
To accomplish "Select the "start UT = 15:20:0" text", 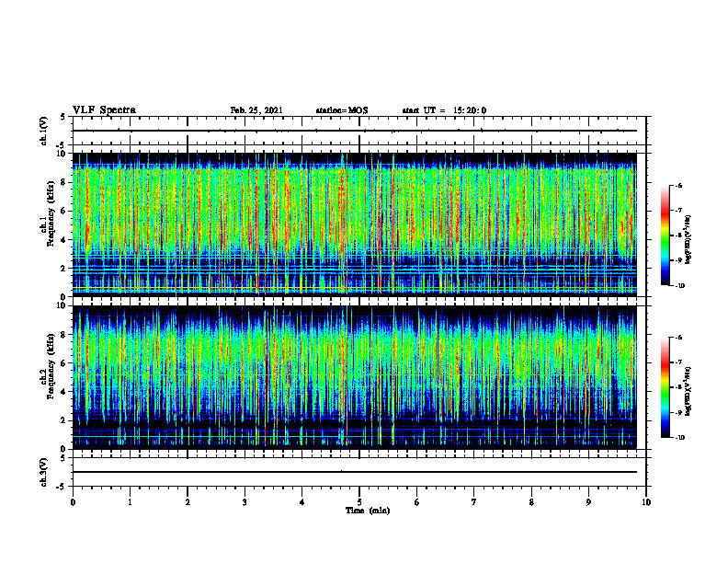I will pyautogui.click(x=444, y=110).
